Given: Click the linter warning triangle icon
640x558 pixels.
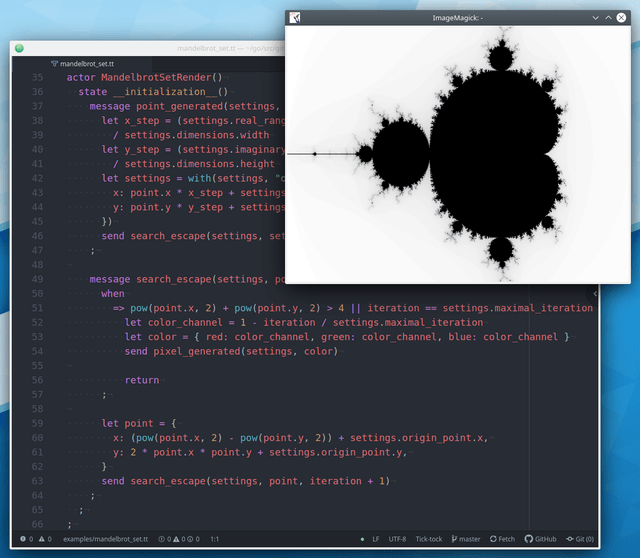Looking at the screenshot, I should point(42,539).
